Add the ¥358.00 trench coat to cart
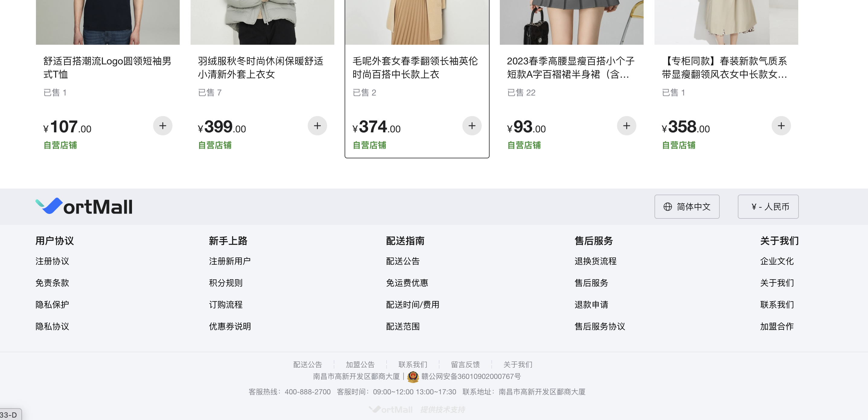The width and height of the screenshot is (868, 420). coord(781,126)
